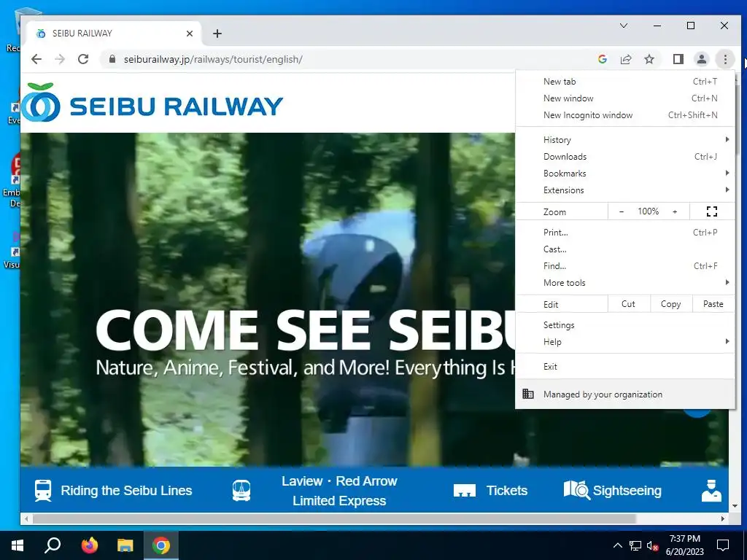
Task: Open the Tickets link
Action: click(x=507, y=491)
